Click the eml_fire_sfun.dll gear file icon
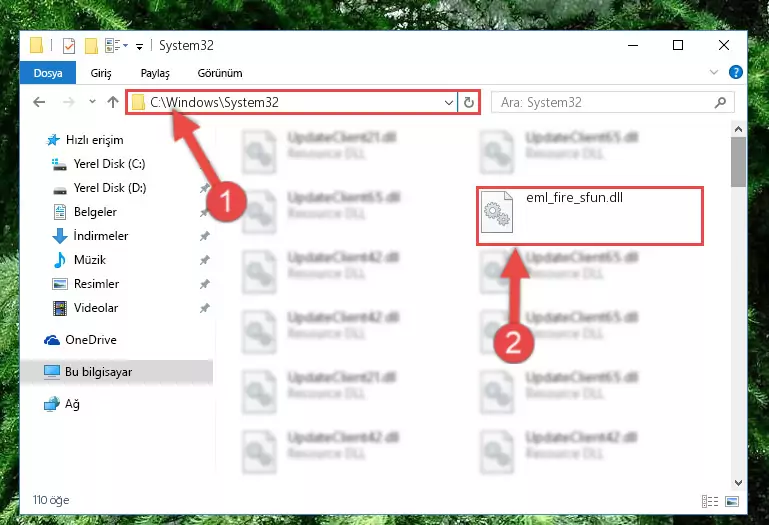769x525 pixels. [497, 212]
